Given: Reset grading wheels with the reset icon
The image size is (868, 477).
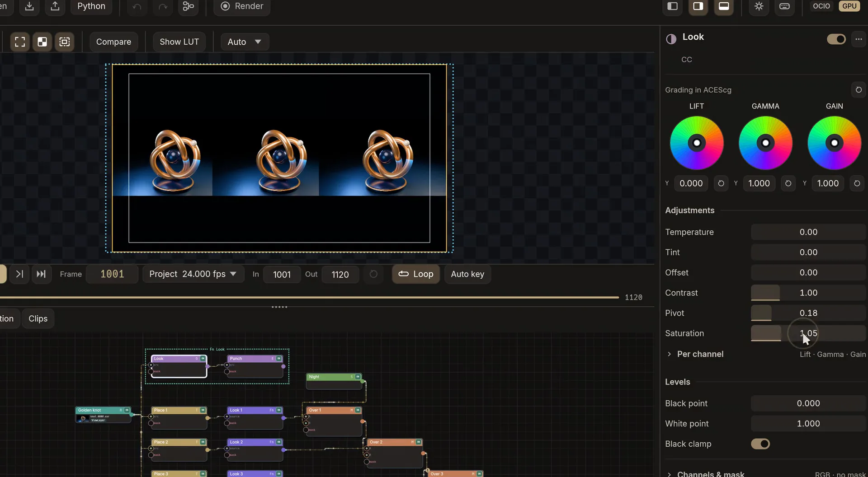Looking at the screenshot, I should tap(859, 90).
